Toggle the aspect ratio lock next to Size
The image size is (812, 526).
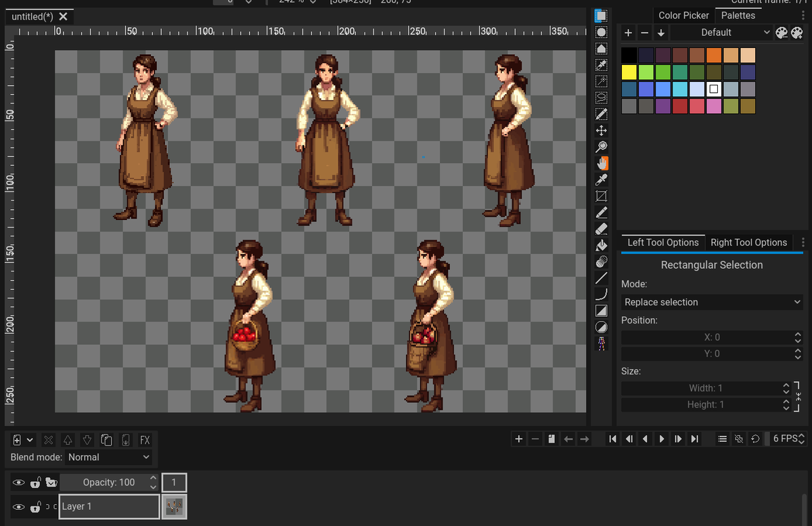tap(797, 396)
